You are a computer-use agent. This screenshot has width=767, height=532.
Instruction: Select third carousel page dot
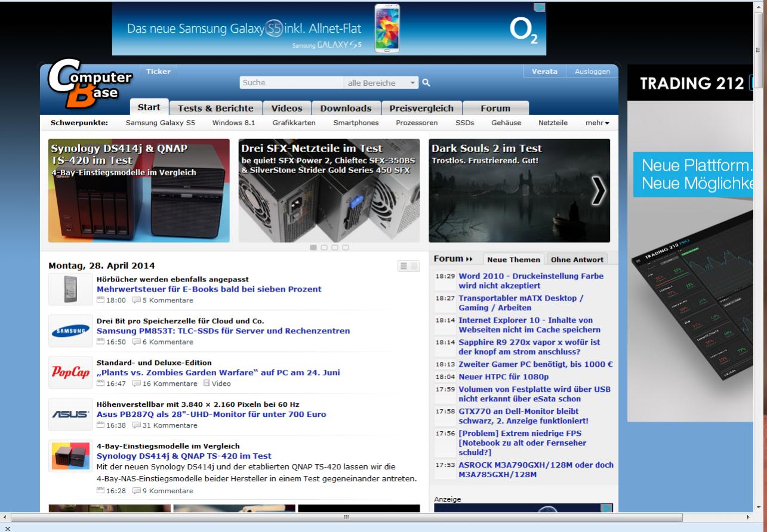[335, 248]
